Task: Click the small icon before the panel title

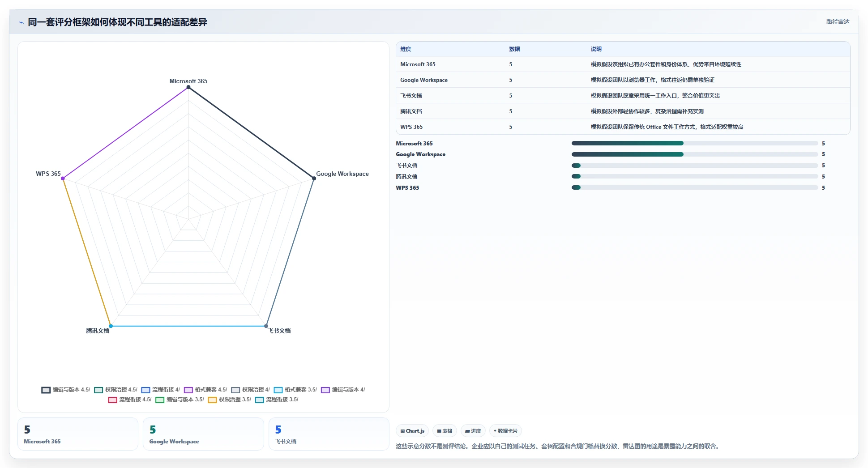Action: point(21,22)
